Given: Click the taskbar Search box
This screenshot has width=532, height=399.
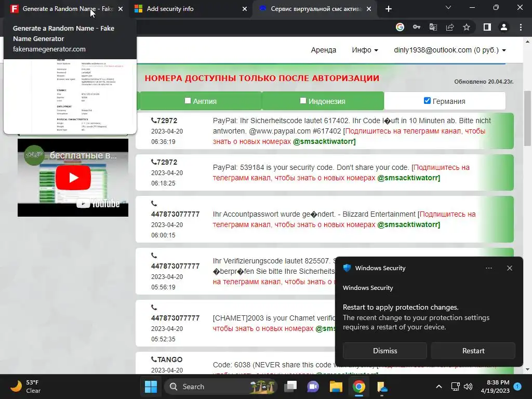Looking at the screenshot, I should 220,387.
